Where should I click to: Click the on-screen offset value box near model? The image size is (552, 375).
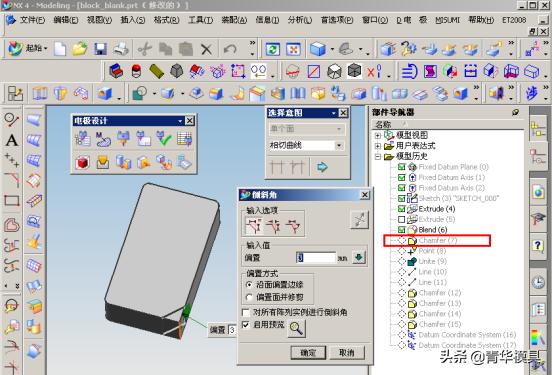(232, 330)
